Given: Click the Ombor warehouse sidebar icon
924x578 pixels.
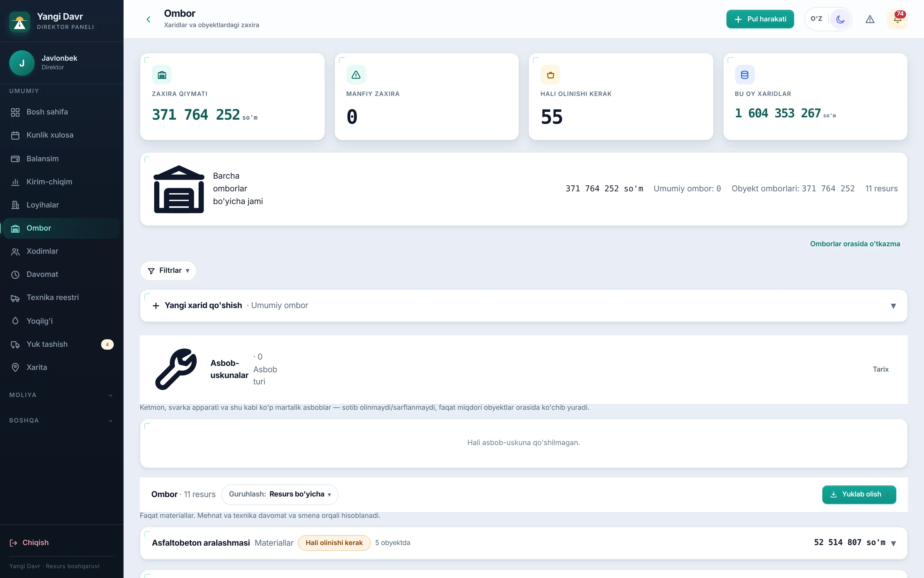Looking at the screenshot, I should point(15,229).
